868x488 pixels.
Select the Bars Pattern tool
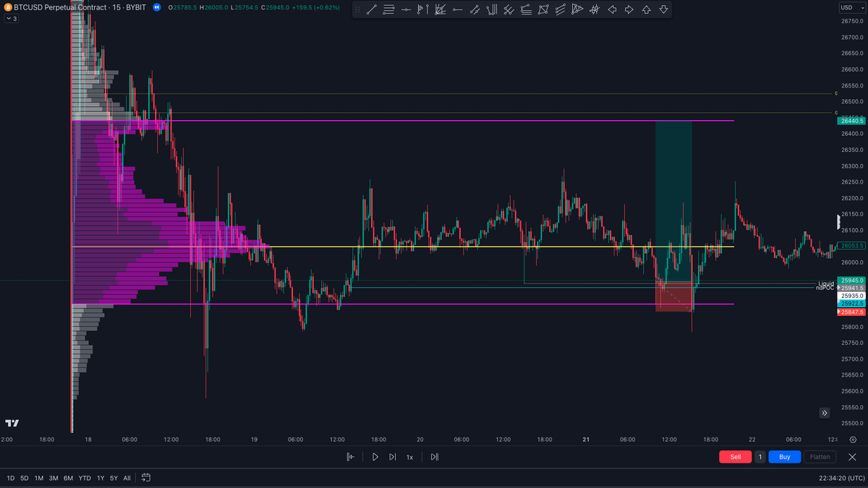tap(595, 10)
